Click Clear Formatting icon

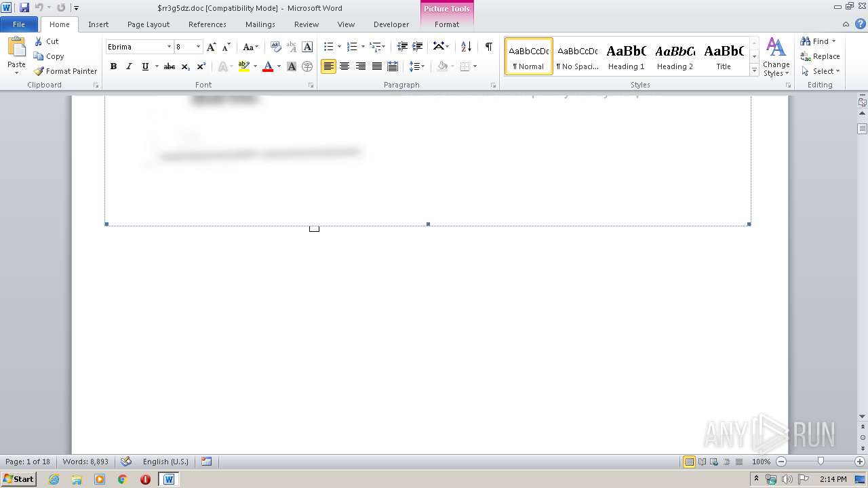276,47
